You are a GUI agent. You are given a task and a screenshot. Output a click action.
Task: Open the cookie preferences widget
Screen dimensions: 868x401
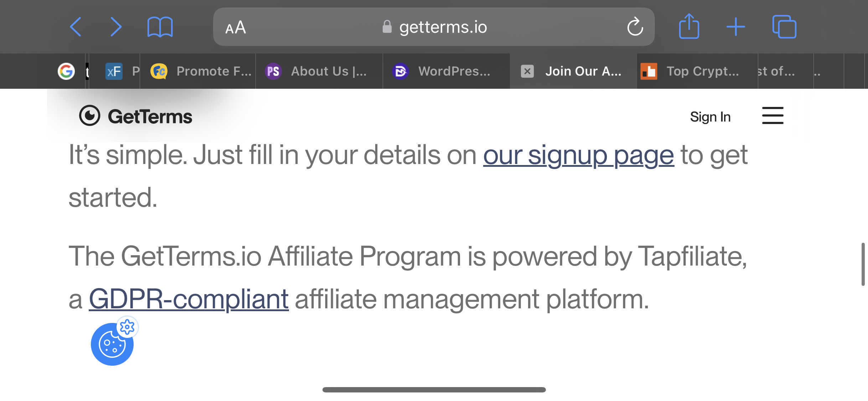[112, 344]
